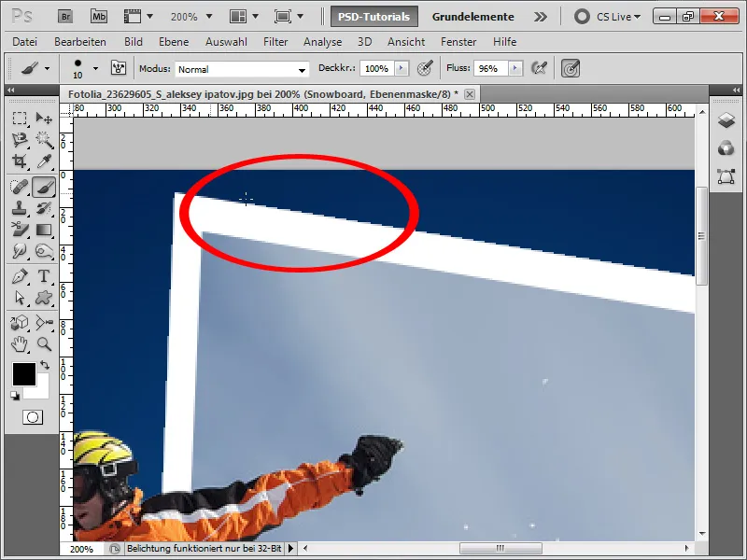Image resolution: width=747 pixels, height=560 pixels.
Task: Open the Ebene menu
Action: tap(174, 42)
